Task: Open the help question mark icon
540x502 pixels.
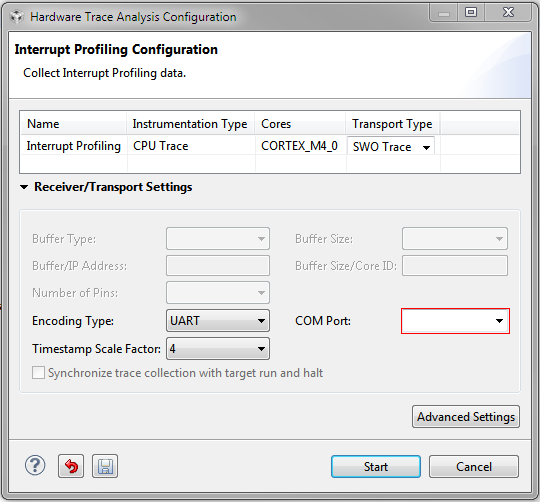Action: [x=35, y=466]
